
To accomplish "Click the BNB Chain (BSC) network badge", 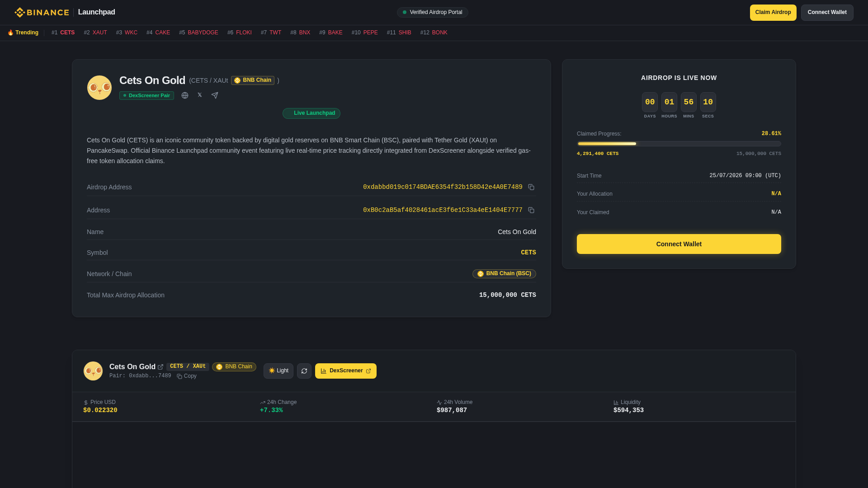I will [504, 274].
